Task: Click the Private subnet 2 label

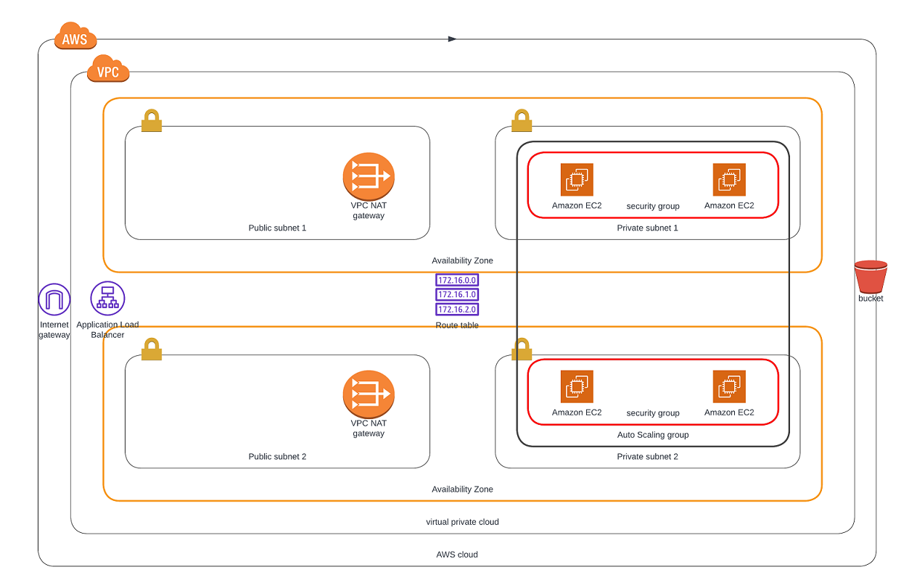Action: click(x=648, y=457)
